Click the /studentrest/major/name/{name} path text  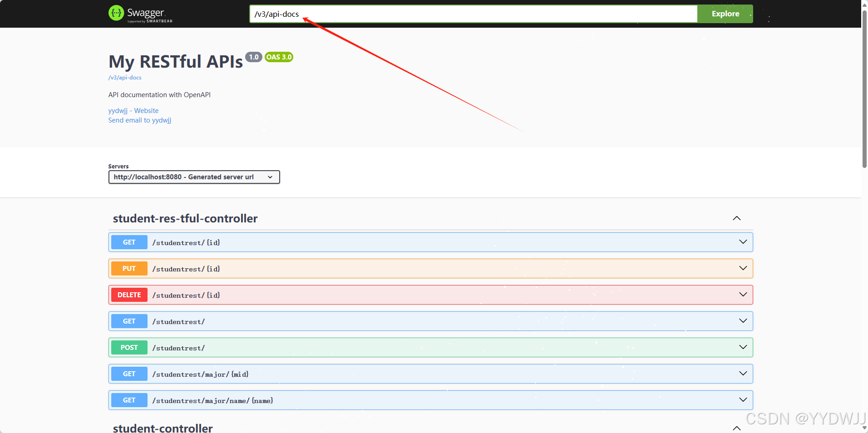click(x=213, y=401)
